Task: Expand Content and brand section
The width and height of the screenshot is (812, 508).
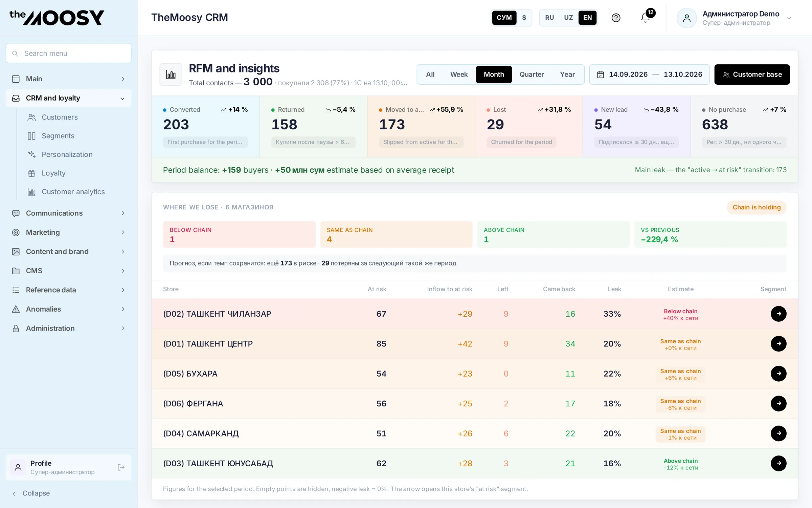Action: [x=68, y=252]
